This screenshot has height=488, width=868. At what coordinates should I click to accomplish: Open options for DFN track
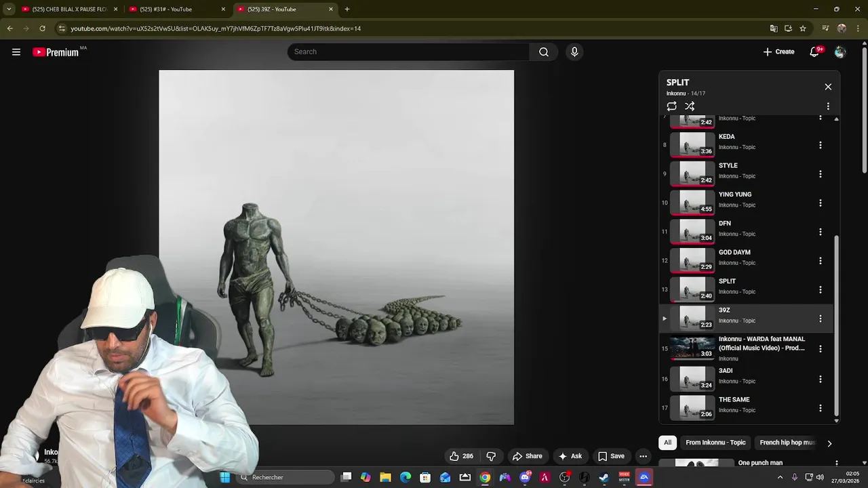pos(820,232)
